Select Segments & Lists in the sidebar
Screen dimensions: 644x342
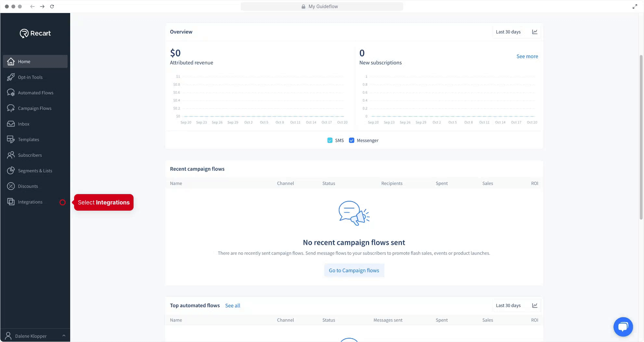[34, 170]
